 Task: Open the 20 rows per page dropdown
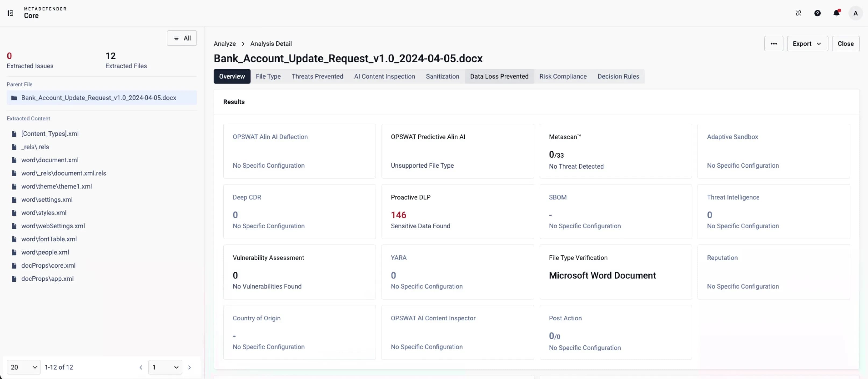[x=24, y=367]
